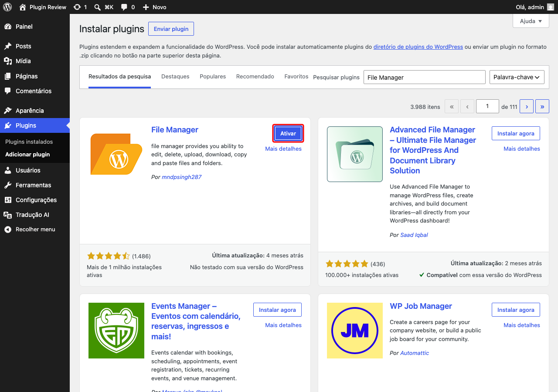Click the current page number field
The width and height of the screenshot is (558, 392).
point(487,106)
